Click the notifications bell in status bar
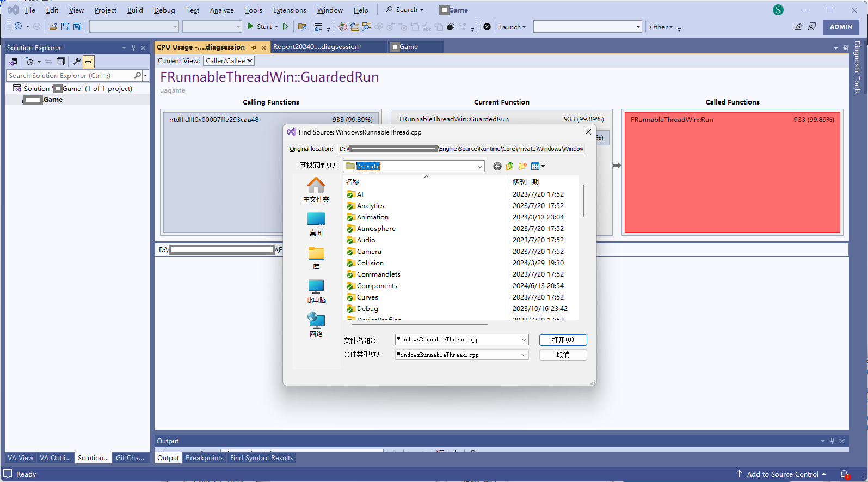Image resolution: width=868 pixels, height=482 pixels. coord(844,474)
